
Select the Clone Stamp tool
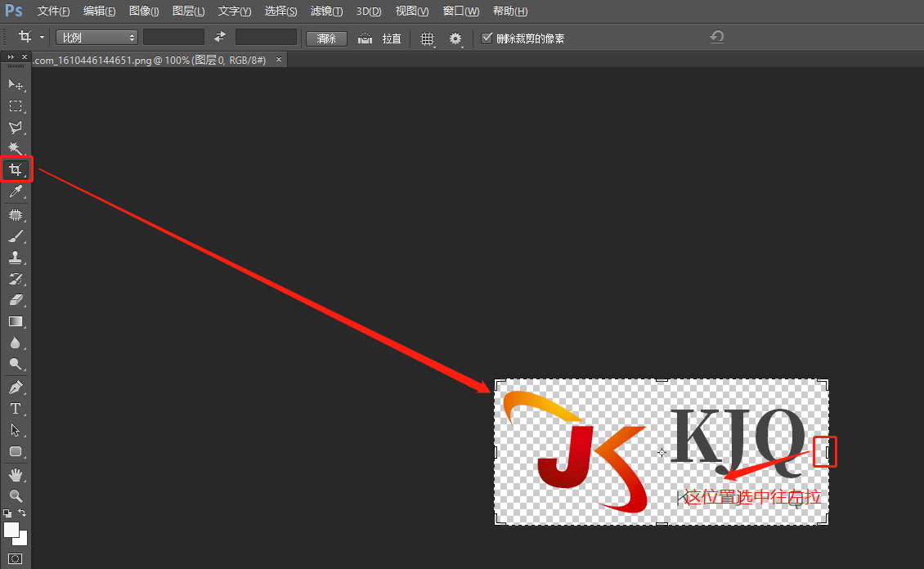click(x=16, y=258)
